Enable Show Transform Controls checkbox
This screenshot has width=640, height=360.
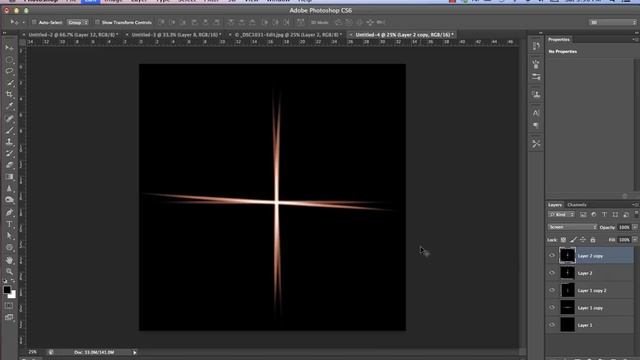(x=97, y=22)
